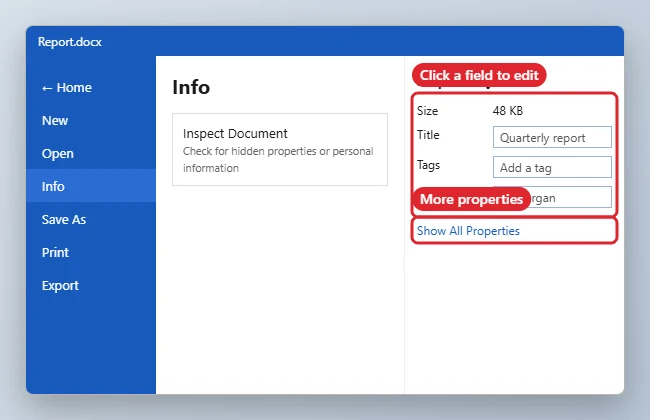Open the Show All Properties link
The height and width of the screenshot is (420, 650).
pyautogui.click(x=468, y=231)
